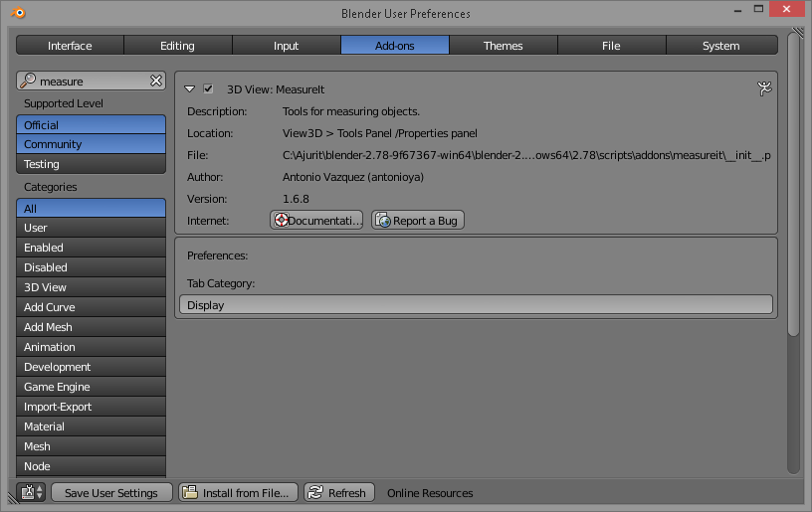812x512 pixels.
Task: Click version number 1.6.8
Action: point(296,199)
